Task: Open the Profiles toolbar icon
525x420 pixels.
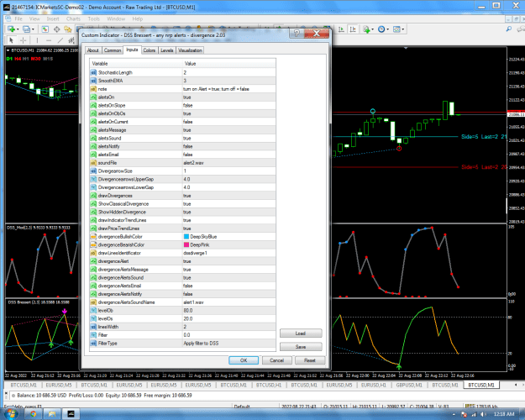Action: pos(26,29)
